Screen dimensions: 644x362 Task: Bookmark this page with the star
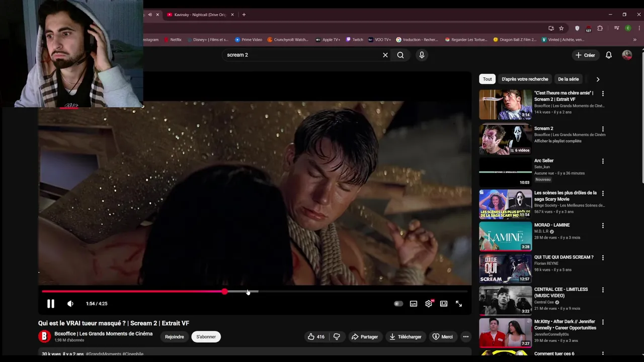tap(561, 28)
